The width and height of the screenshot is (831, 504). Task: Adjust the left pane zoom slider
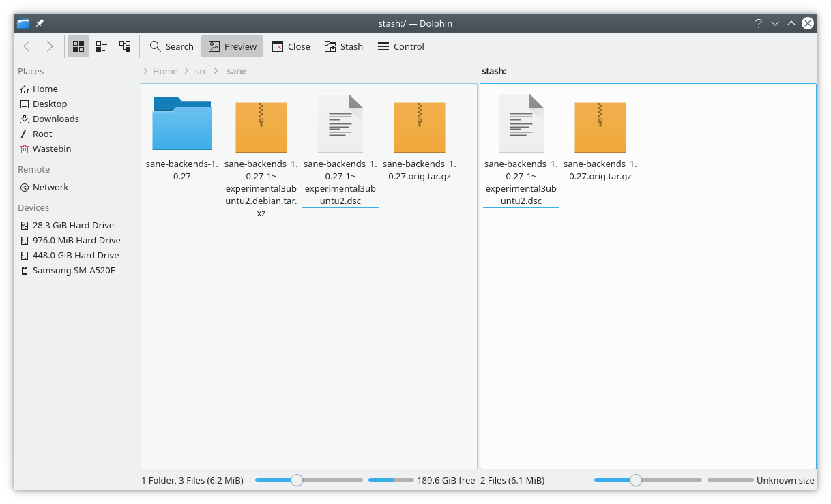(x=297, y=480)
